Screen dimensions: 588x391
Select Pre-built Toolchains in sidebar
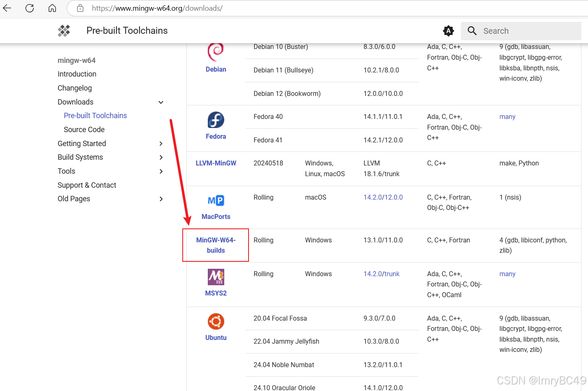click(95, 116)
